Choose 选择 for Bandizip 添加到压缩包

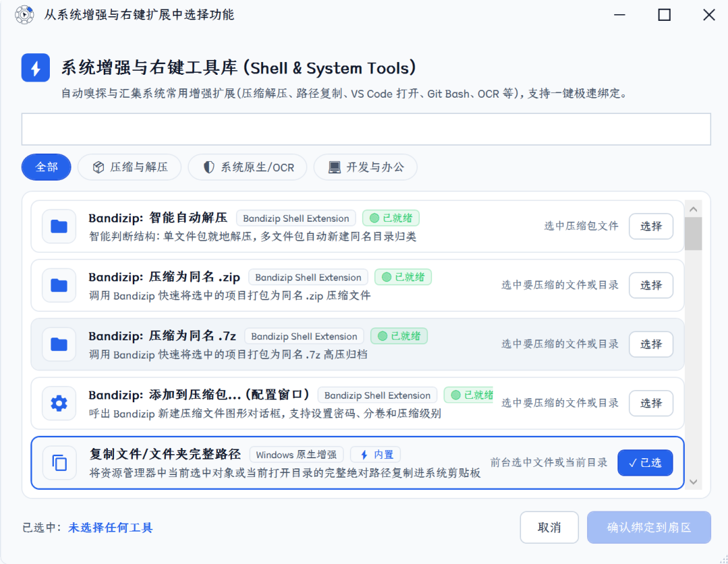point(651,404)
